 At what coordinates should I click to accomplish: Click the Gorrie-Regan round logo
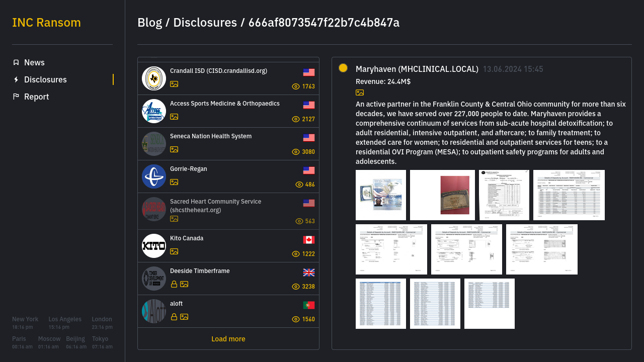tap(154, 176)
